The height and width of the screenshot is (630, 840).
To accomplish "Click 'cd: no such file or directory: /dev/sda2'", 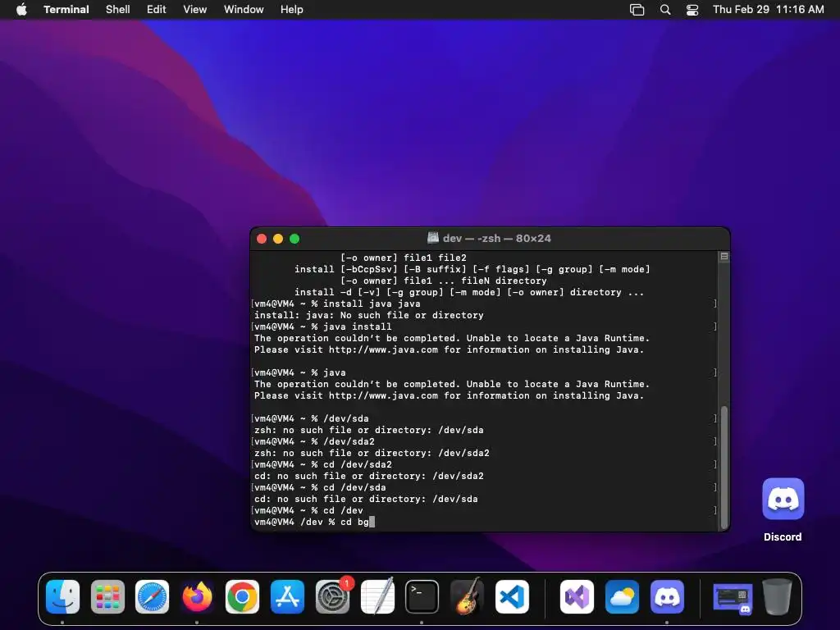I will (369, 477).
